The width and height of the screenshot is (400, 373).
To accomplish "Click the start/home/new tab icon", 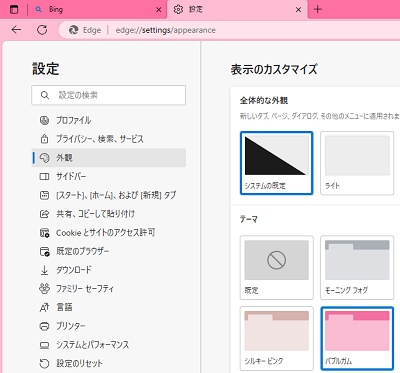I will (x=44, y=195).
